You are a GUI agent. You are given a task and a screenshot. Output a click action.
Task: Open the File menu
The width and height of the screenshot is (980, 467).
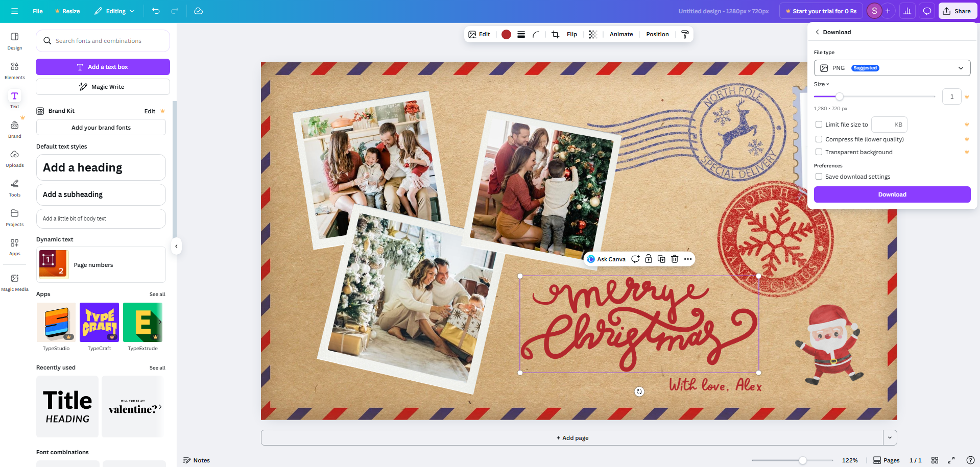pyautogui.click(x=37, y=11)
